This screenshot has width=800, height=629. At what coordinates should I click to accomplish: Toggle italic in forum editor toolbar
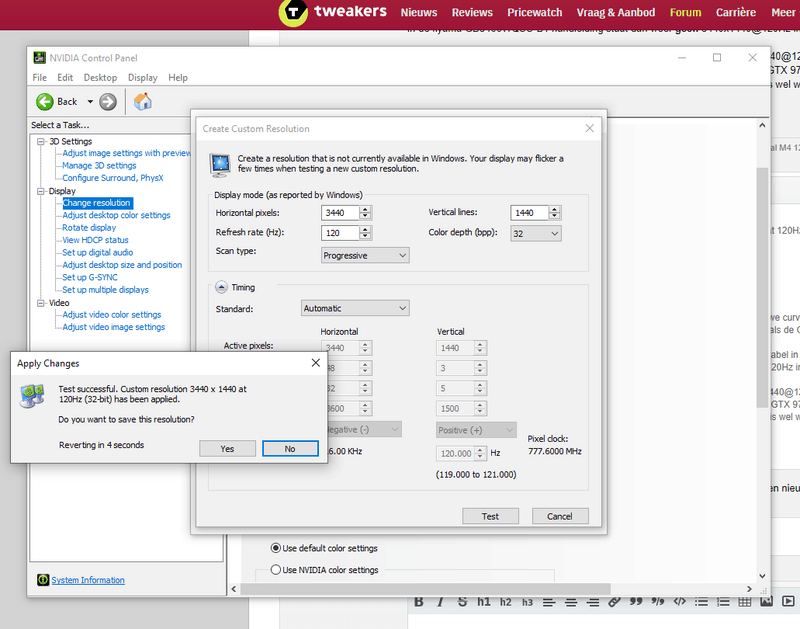click(x=440, y=601)
